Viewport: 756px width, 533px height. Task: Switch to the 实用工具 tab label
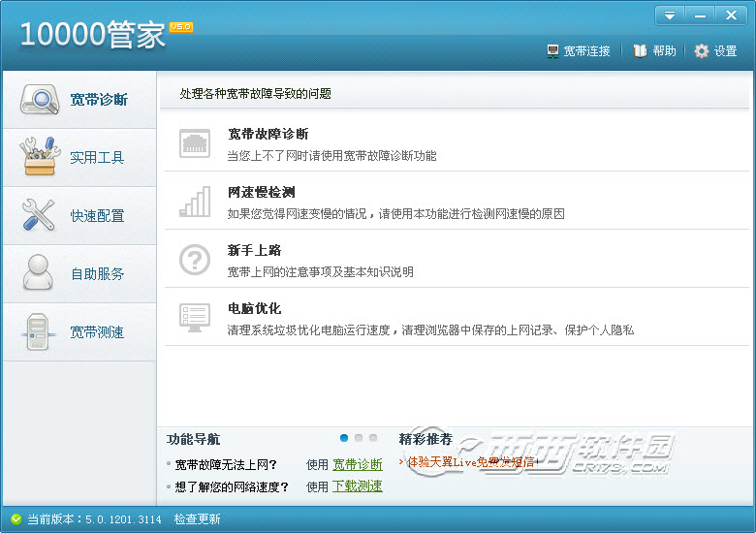pos(97,158)
